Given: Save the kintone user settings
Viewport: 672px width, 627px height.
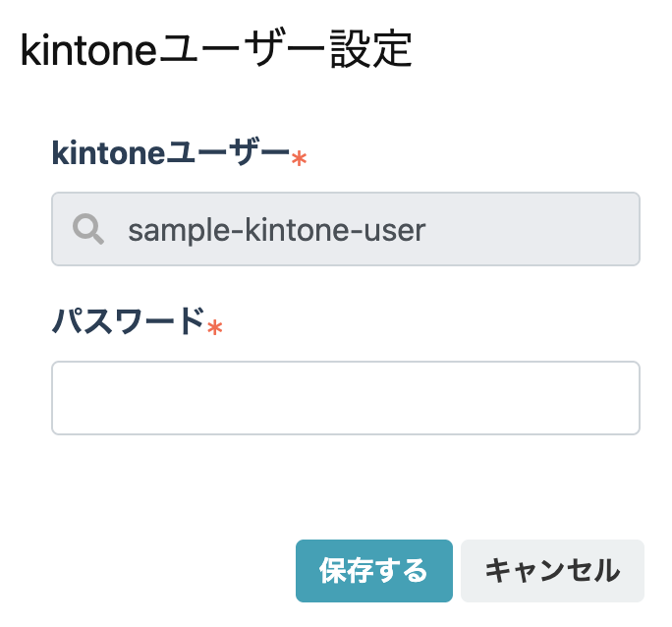Looking at the screenshot, I should pos(373,570).
